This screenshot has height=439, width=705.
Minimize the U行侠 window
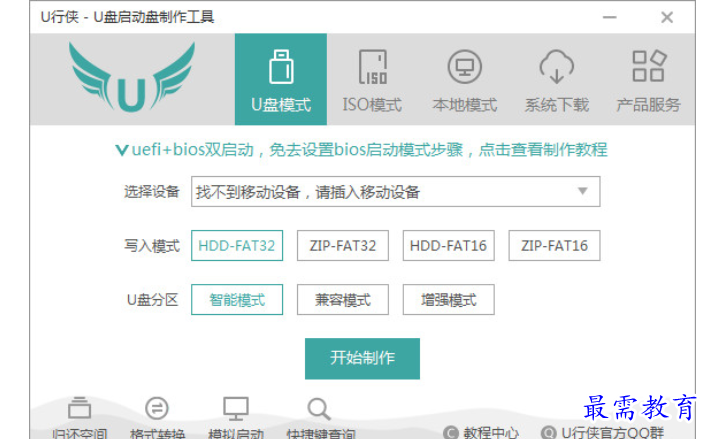pos(610,17)
